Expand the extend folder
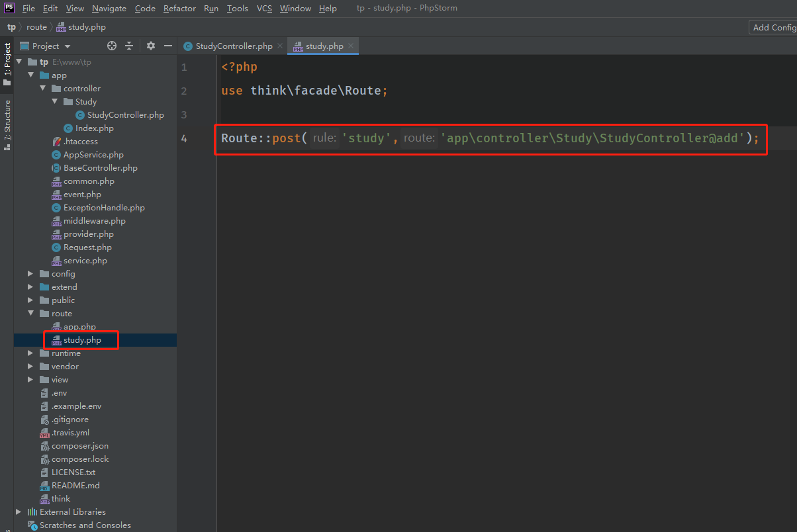Image resolution: width=797 pixels, height=532 pixels. click(x=30, y=287)
